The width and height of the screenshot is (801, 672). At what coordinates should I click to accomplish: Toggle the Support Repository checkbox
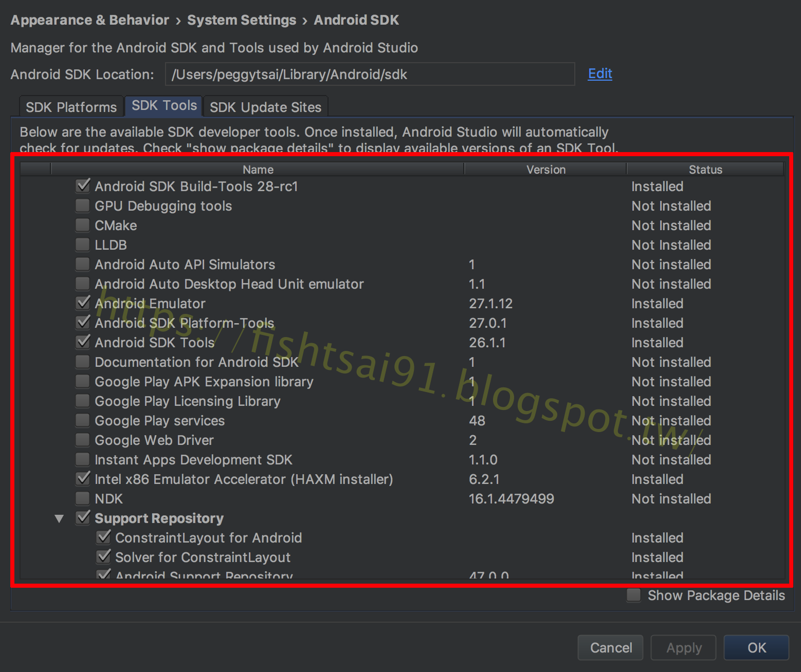tap(83, 518)
